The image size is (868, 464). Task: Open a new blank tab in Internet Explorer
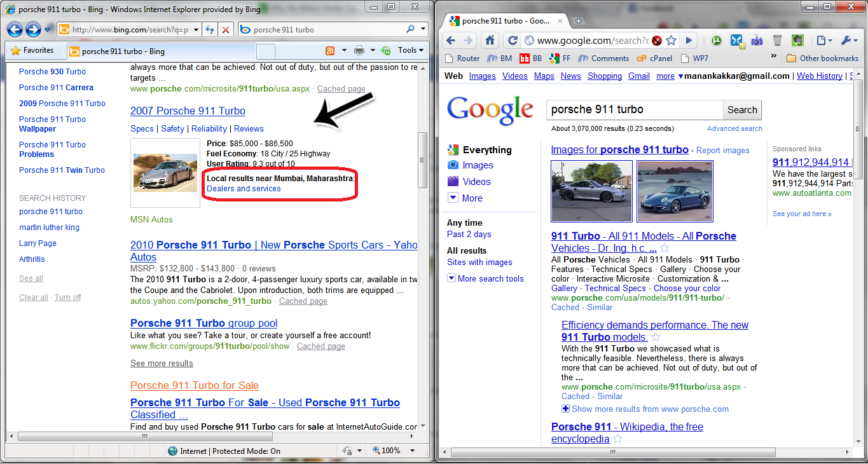click(266, 51)
